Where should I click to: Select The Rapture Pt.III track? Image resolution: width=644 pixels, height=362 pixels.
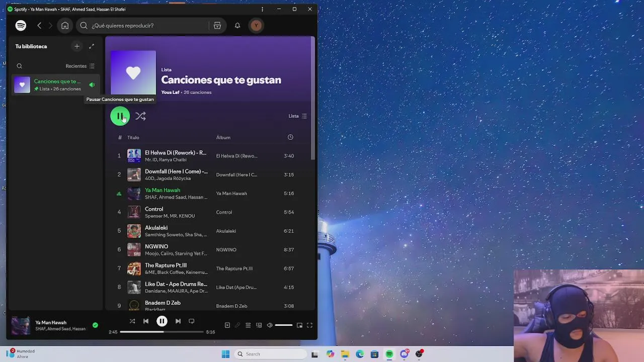click(166, 265)
